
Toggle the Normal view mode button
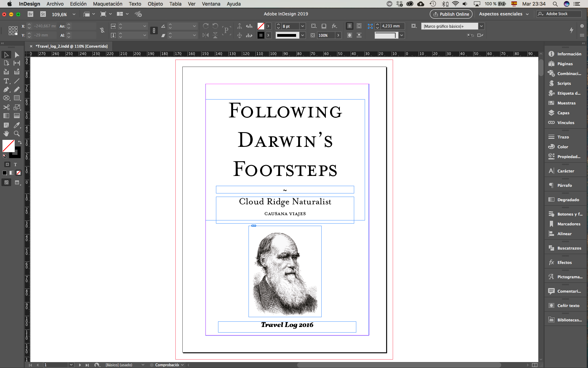click(6, 182)
